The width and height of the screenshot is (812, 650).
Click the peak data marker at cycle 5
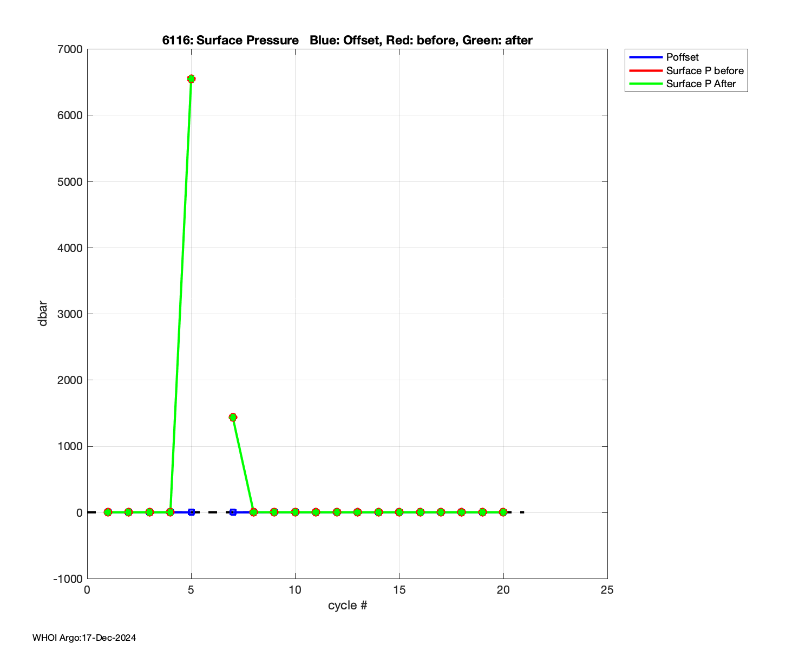tap(191, 79)
